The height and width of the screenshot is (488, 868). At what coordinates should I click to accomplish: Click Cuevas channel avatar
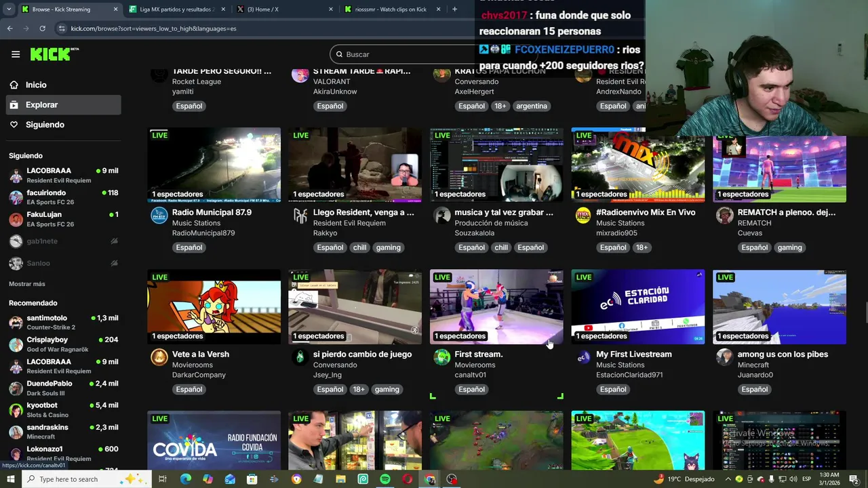[x=725, y=216]
